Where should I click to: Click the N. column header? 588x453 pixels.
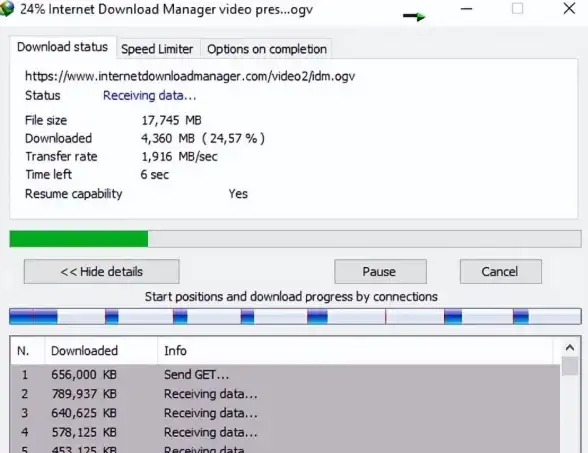pyautogui.click(x=27, y=351)
